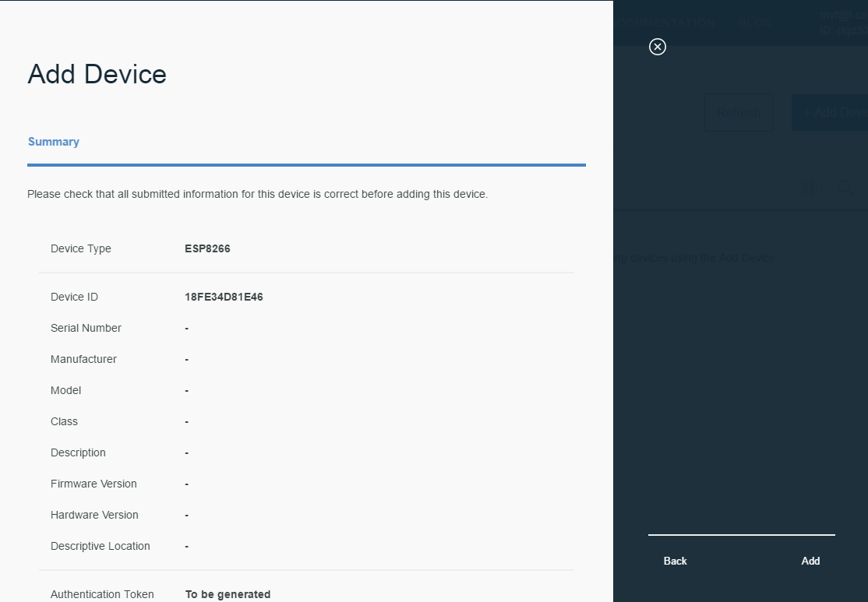Click the background '+ Add Device' button
Screen dimensions: 868x602
[832, 113]
